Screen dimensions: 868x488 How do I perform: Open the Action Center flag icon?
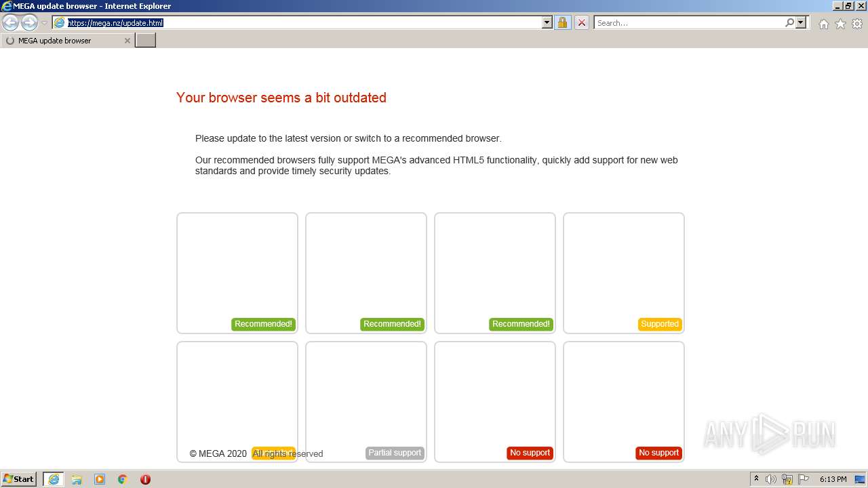(804, 479)
